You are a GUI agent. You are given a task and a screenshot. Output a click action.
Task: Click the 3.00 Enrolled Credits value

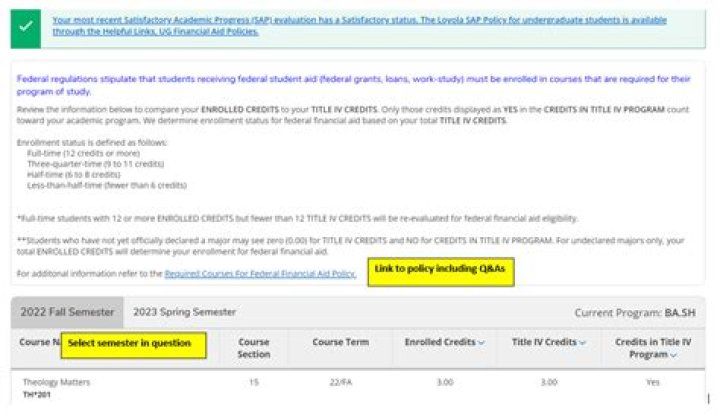tap(444, 382)
